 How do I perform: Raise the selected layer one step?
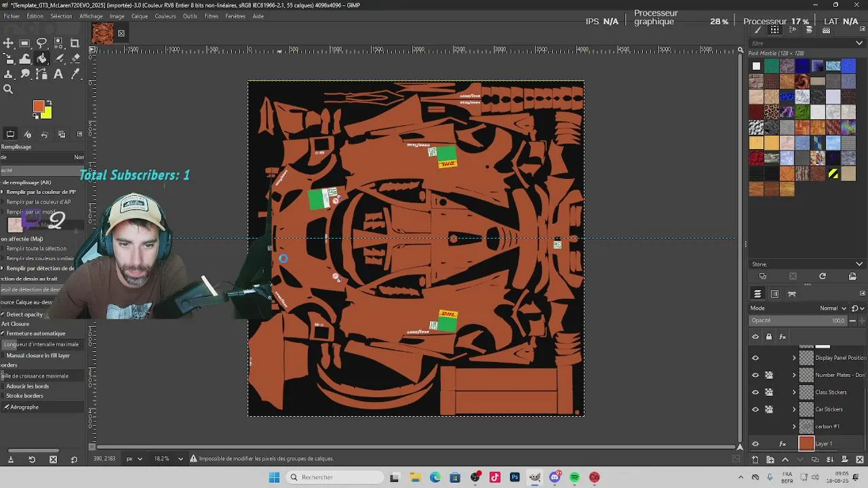point(785,460)
